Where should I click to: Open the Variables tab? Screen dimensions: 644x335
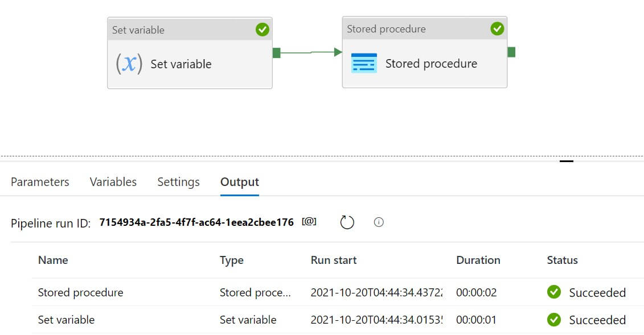tap(113, 182)
